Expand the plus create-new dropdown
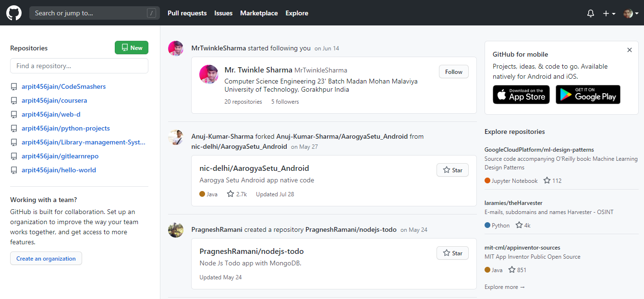The image size is (644, 299). (x=609, y=13)
